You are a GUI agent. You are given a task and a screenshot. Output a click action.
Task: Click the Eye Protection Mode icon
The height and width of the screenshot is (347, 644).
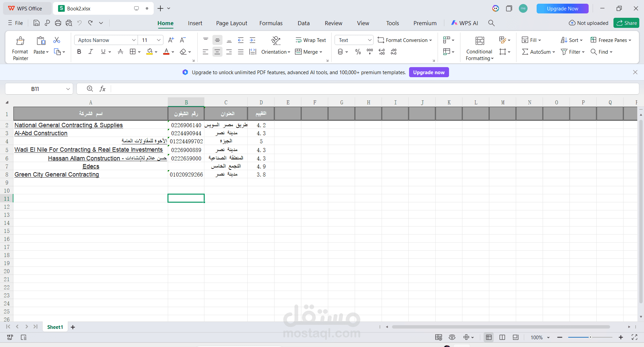point(452,337)
